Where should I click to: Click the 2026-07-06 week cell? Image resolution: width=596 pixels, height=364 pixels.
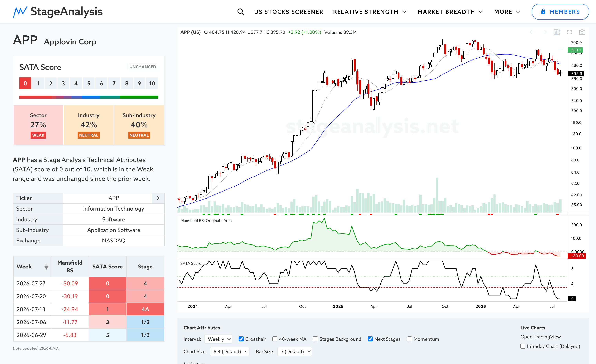click(x=32, y=322)
